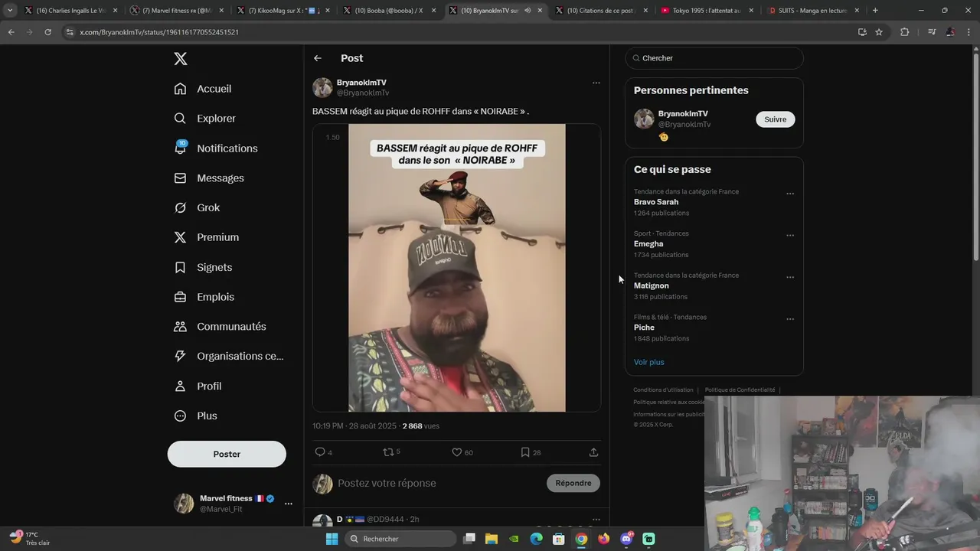Open the Piche trend
Image resolution: width=980 pixels, height=551 pixels.
[644, 328]
